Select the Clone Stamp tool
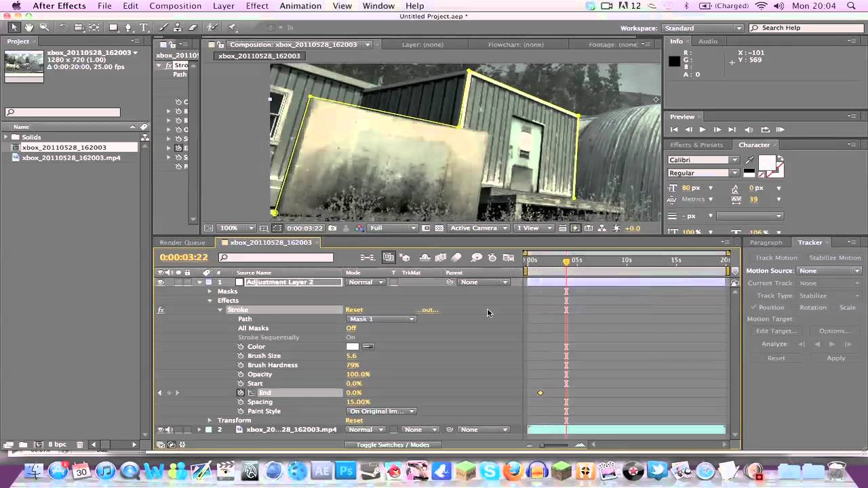 pos(178,28)
